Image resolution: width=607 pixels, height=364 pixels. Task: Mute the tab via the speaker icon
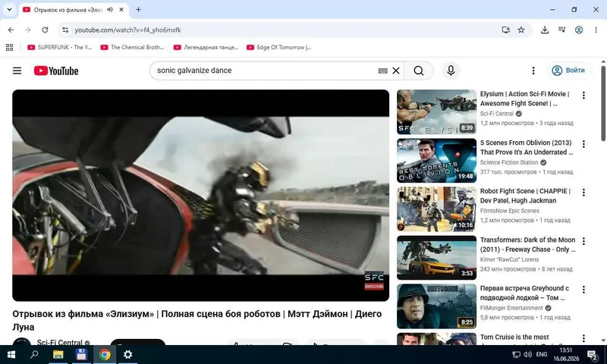click(110, 10)
